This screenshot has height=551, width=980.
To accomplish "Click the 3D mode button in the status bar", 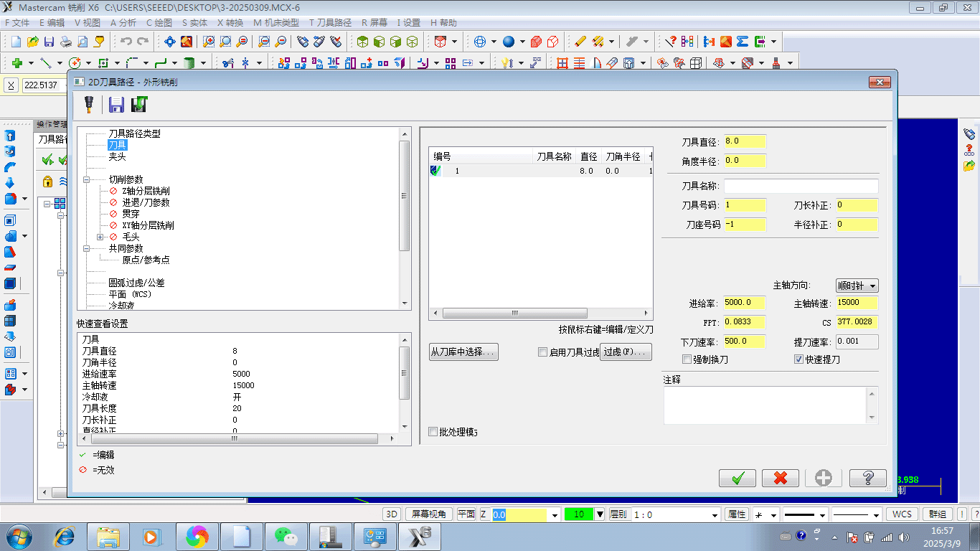I will click(x=392, y=514).
